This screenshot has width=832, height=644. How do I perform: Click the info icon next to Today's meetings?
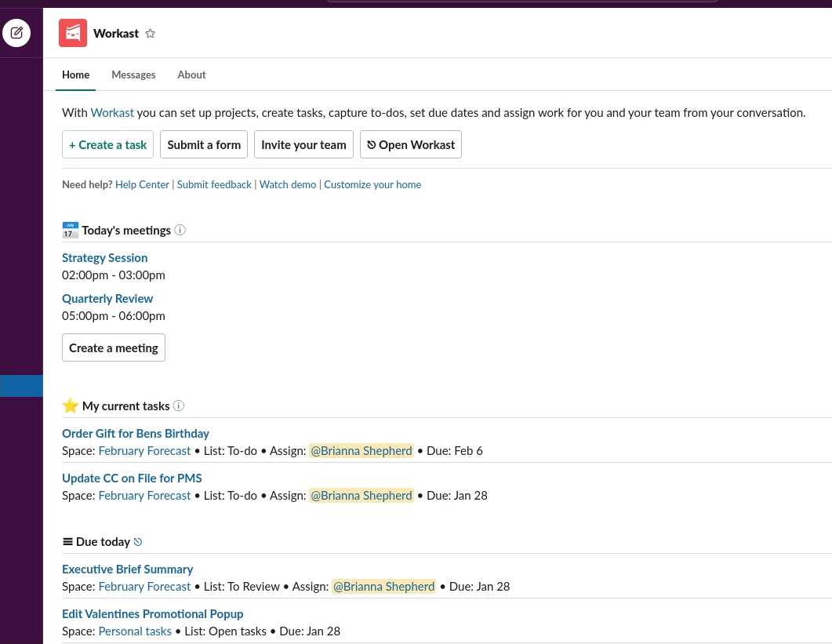point(180,230)
